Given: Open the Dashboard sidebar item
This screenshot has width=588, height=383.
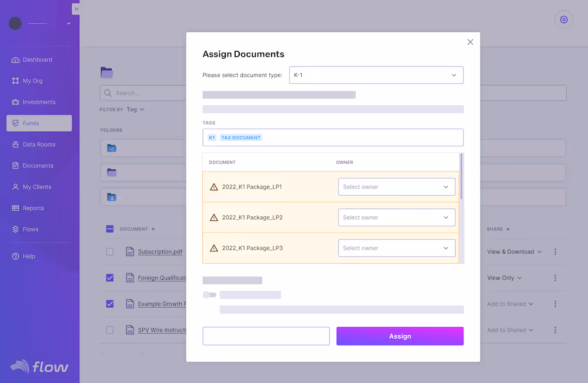Looking at the screenshot, I should (32, 59).
